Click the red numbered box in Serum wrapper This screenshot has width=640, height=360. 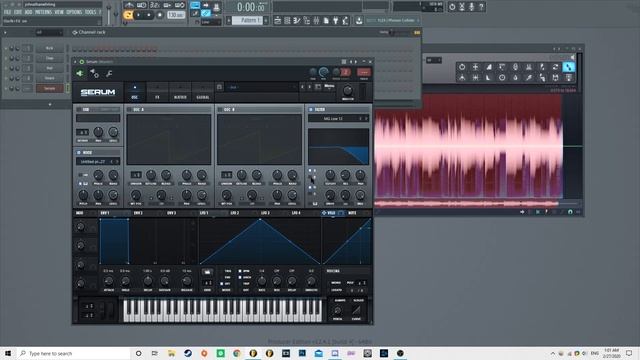(x=345, y=72)
